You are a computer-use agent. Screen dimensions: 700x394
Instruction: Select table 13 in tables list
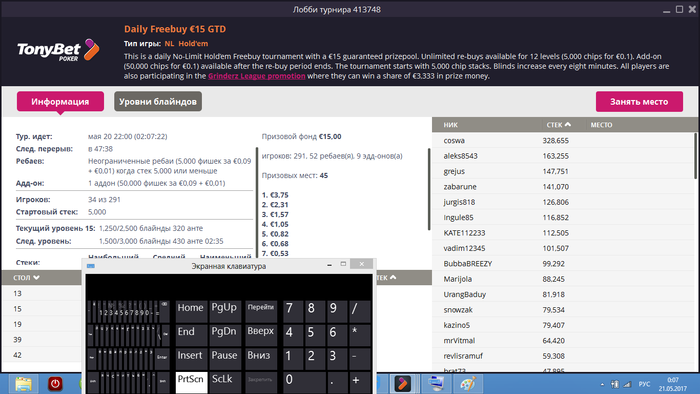(42, 293)
